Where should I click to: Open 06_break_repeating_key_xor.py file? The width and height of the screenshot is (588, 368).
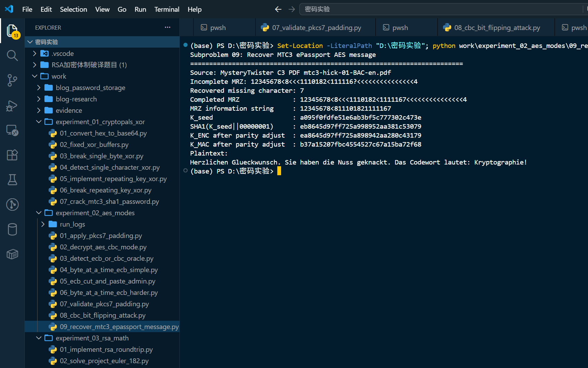[105, 190]
